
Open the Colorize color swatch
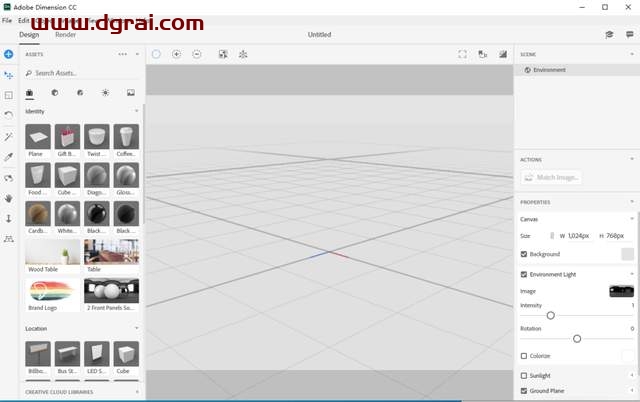click(627, 356)
